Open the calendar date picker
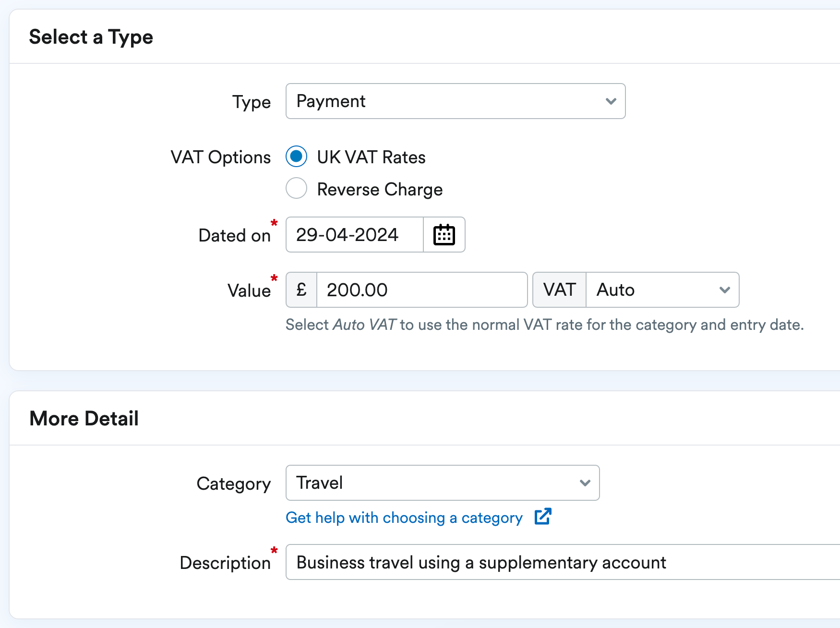The height and width of the screenshot is (628, 840). pos(444,235)
